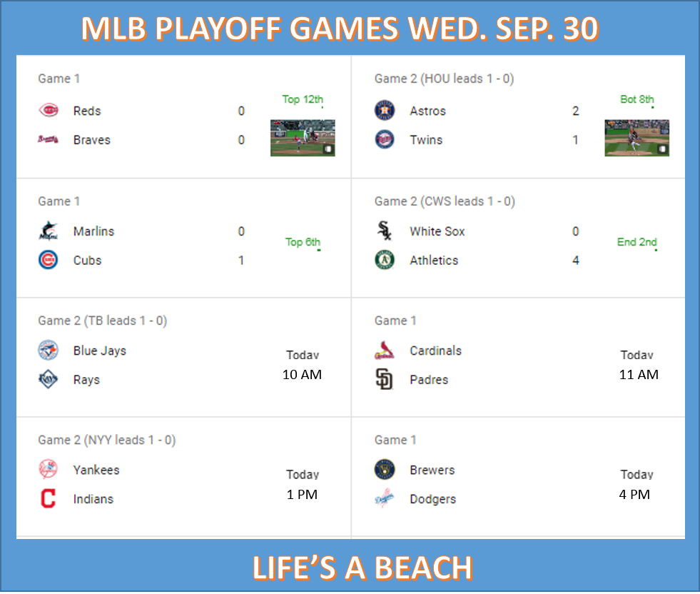Open the Astros vs Twins video thumbnail

(636, 138)
